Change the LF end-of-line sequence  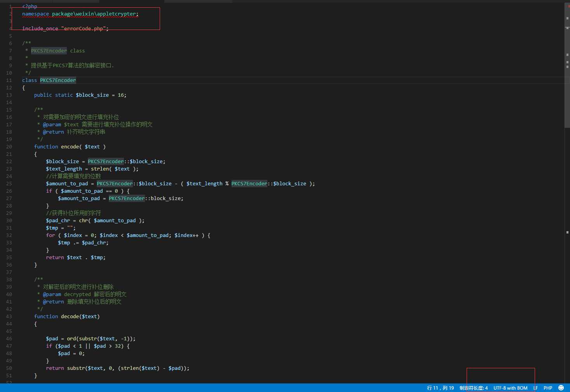click(535, 388)
